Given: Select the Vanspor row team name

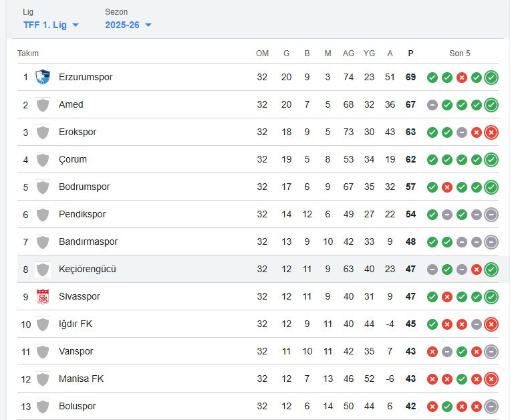Looking at the screenshot, I should point(76,351).
